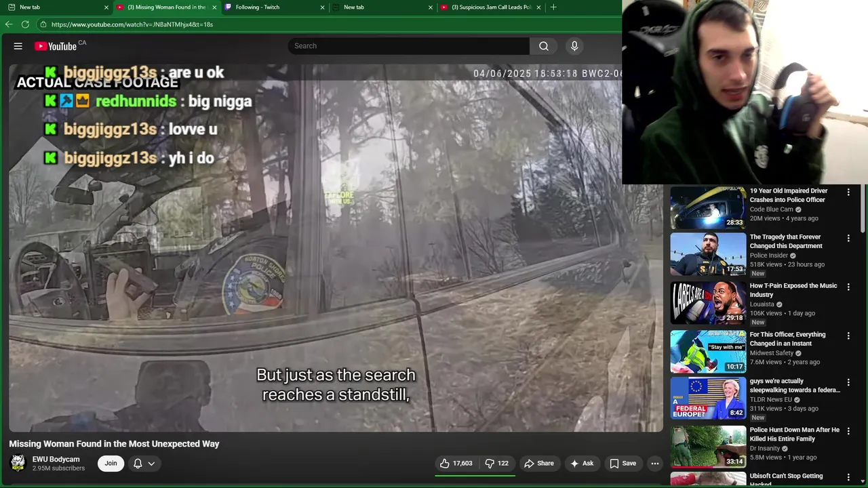
Task: Open options for sleepwalking towards a federal video
Action: pyautogui.click(x=848, y=382)
